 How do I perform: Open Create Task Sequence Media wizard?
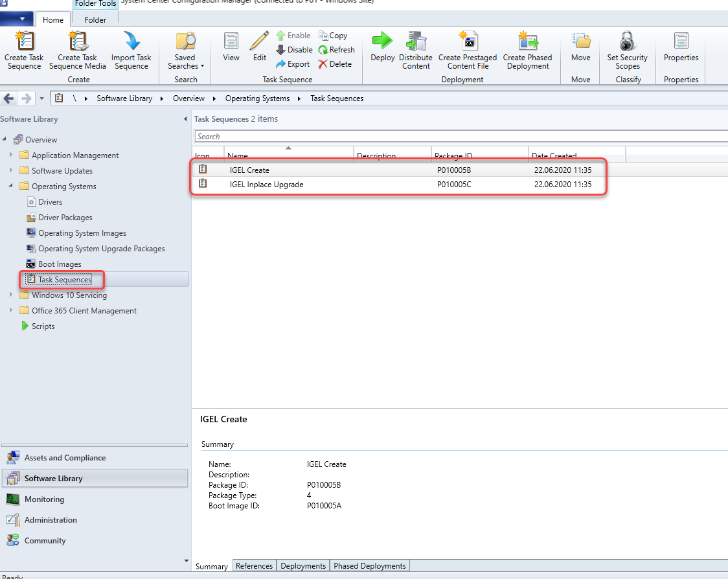(x=77, y=42)
